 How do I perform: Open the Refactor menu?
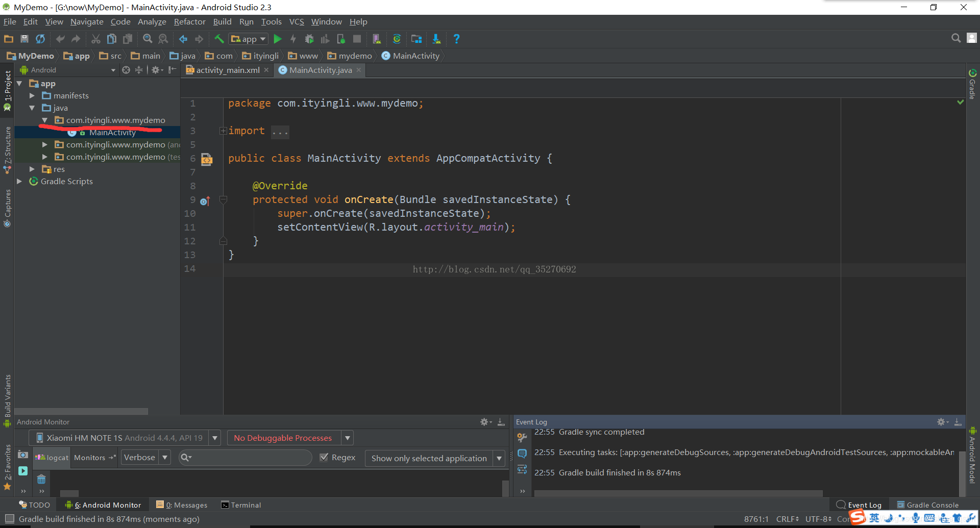[x=189, y=21]
